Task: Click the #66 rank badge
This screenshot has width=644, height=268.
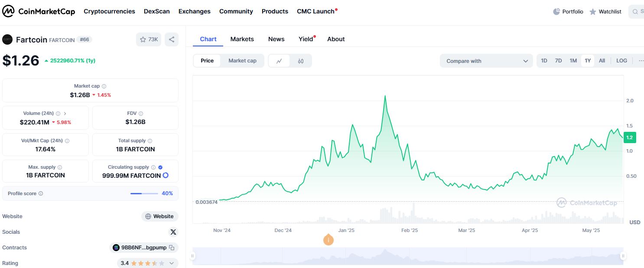Action: coord(85,39)
